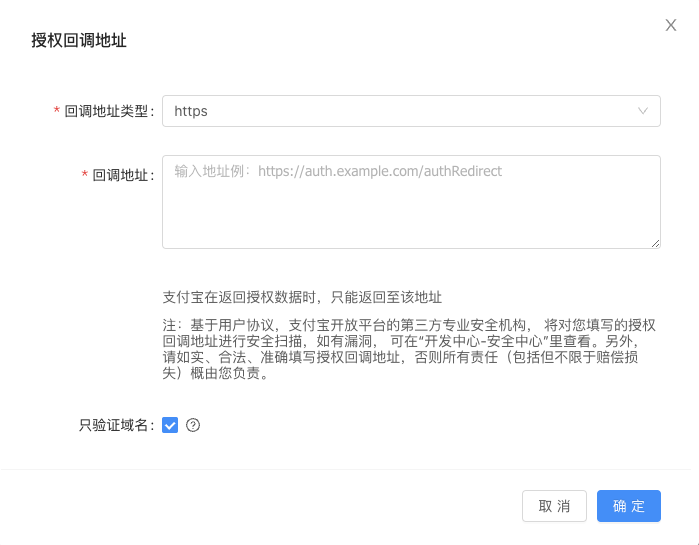Click the 回调地址类型 field label
The image size is (699, 545).
[108, 111]
